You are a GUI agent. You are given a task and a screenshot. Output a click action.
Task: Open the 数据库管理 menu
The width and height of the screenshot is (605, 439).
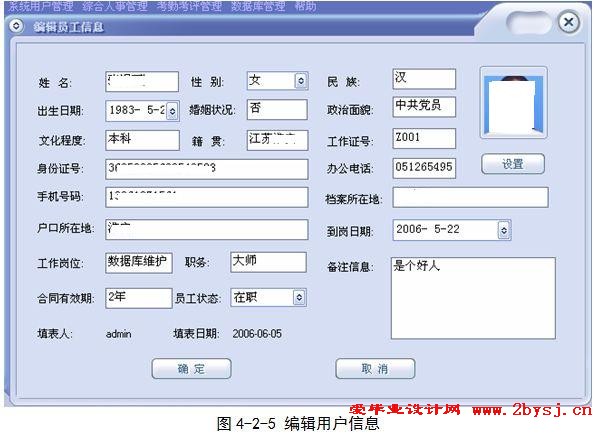257,6
